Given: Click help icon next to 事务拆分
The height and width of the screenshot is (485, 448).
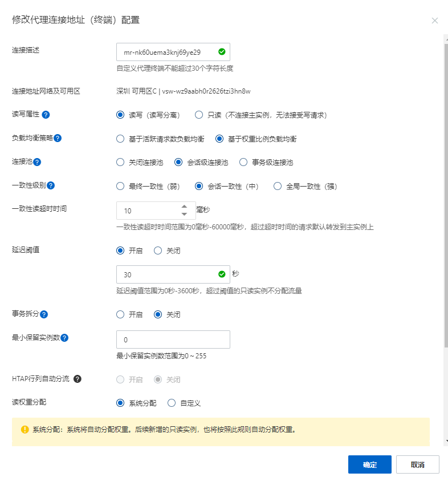Looking at the screenshot, I should (44, 314).
